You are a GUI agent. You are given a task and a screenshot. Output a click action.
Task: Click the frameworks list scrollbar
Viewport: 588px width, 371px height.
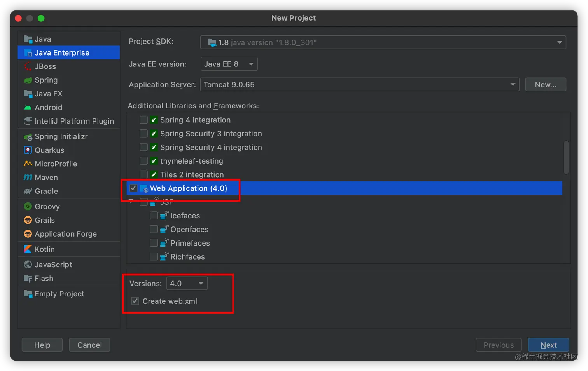pos(566,157)
